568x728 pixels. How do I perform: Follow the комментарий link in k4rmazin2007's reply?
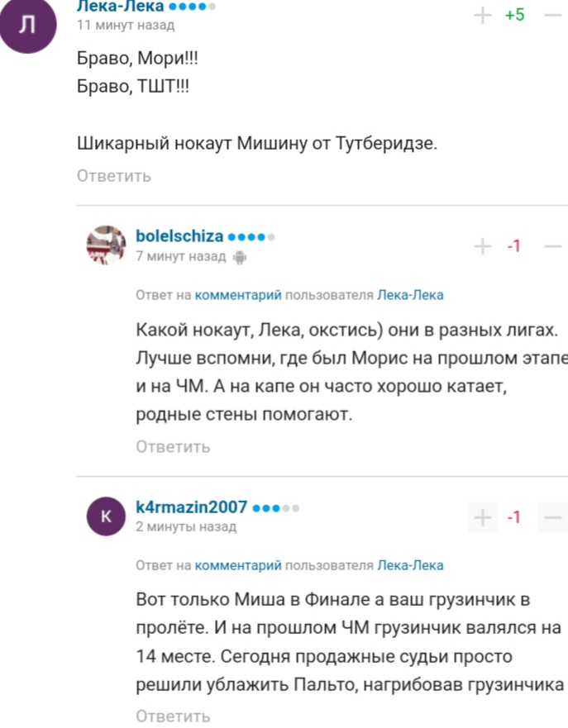[x=238, y=566]
